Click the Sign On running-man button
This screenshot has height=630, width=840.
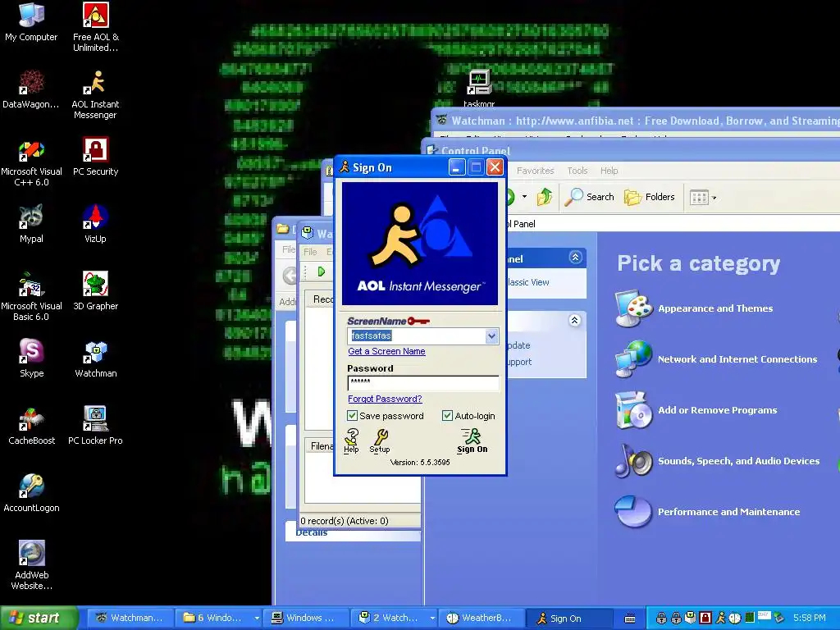[472, 441]
